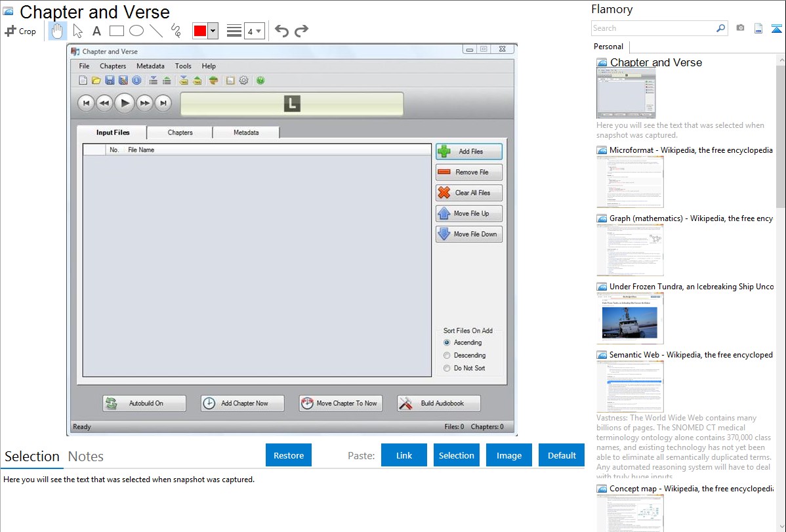Screen dimensions: 786x532
Task: Click the camera capture icon
Action: [740, 28]
